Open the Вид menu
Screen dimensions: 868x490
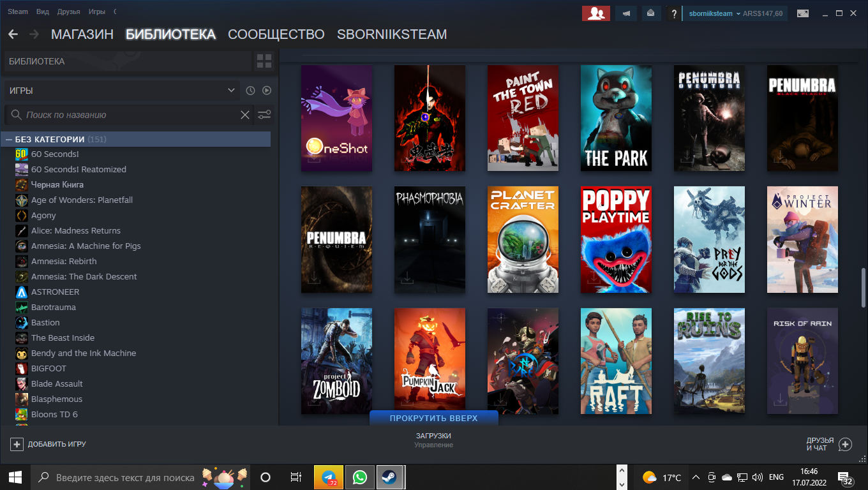(x=43, y=11)
